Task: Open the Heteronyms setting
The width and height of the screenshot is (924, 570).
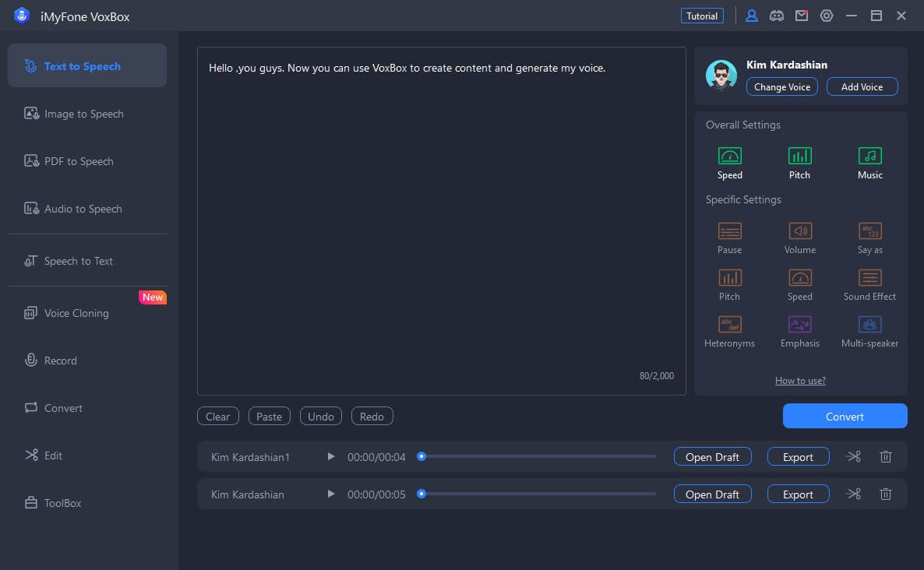Action: pyautogui.click(x=729, y=332)
